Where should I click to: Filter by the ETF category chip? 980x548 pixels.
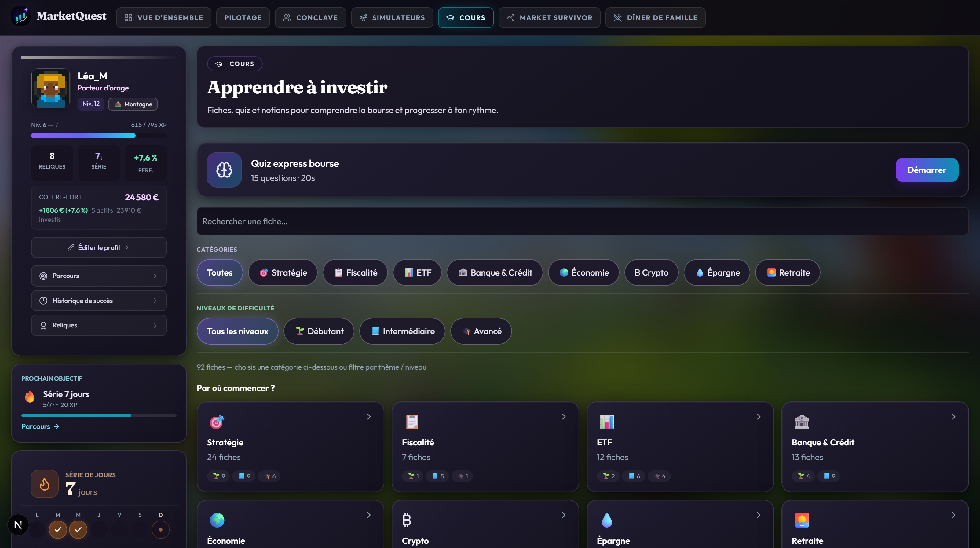[x=417, y=273]
